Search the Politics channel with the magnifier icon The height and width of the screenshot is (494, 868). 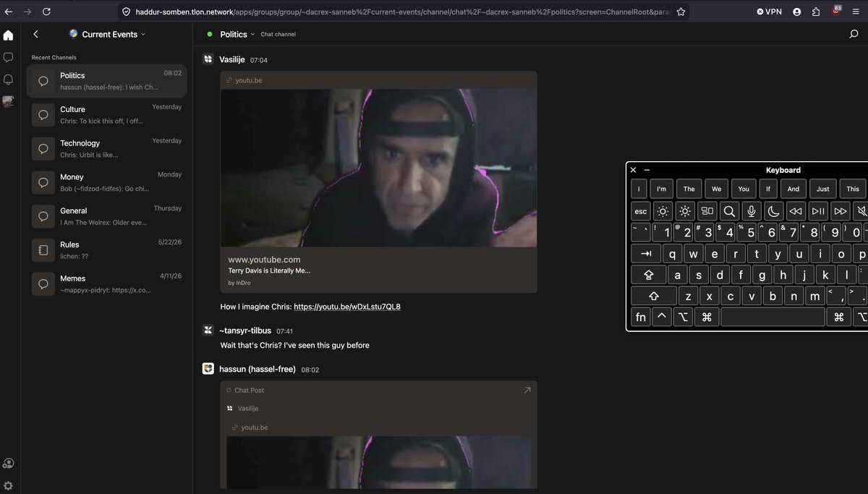854,34
